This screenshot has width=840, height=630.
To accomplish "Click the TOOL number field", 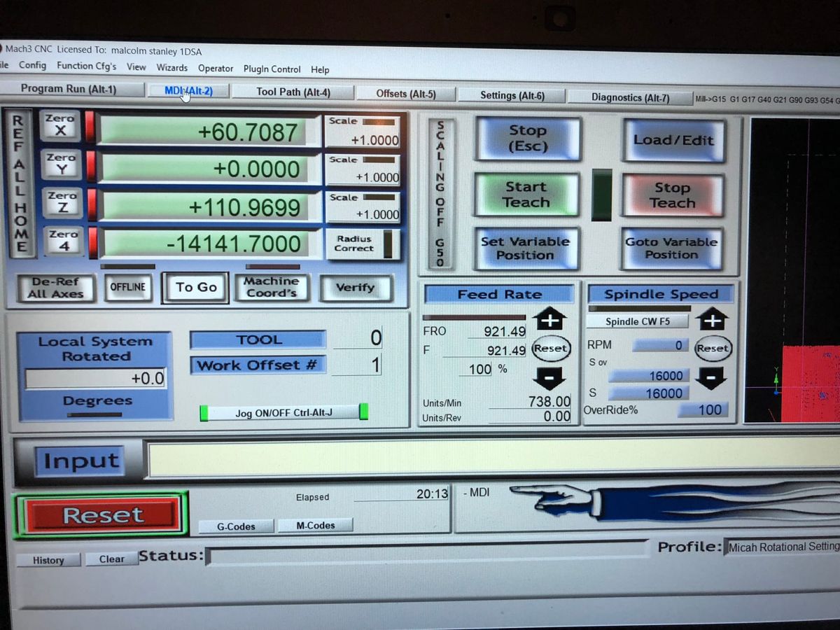I will tap(357, 339).
